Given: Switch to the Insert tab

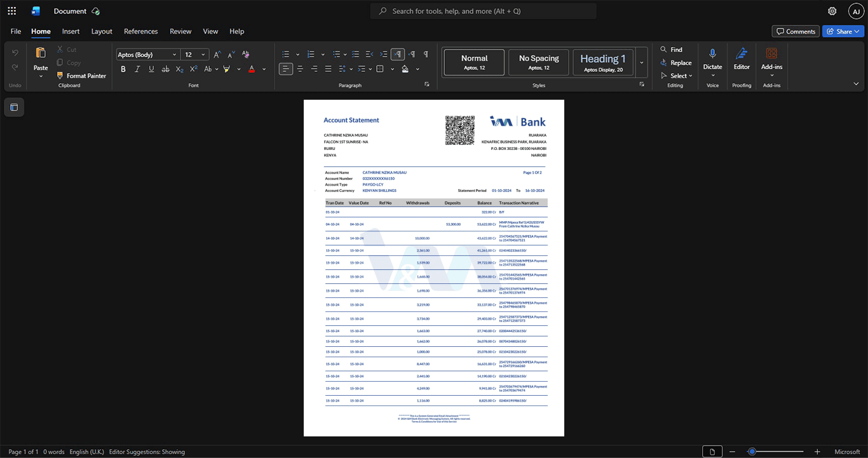Looking at the screenshot, I should pyautogui.click(x=71, y=31).
